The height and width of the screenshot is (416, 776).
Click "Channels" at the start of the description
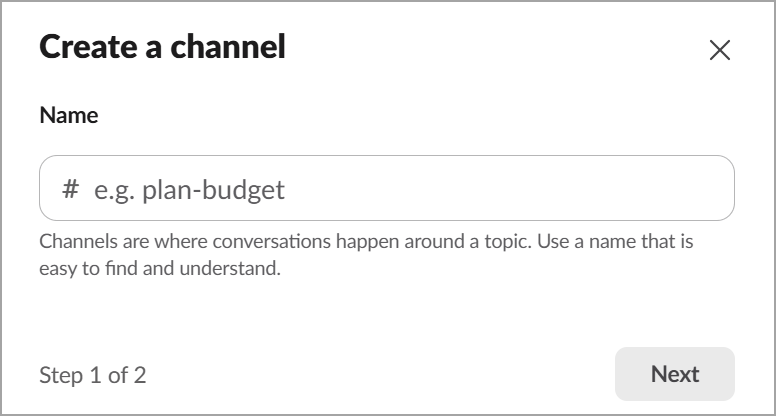(x=77, y=242)
